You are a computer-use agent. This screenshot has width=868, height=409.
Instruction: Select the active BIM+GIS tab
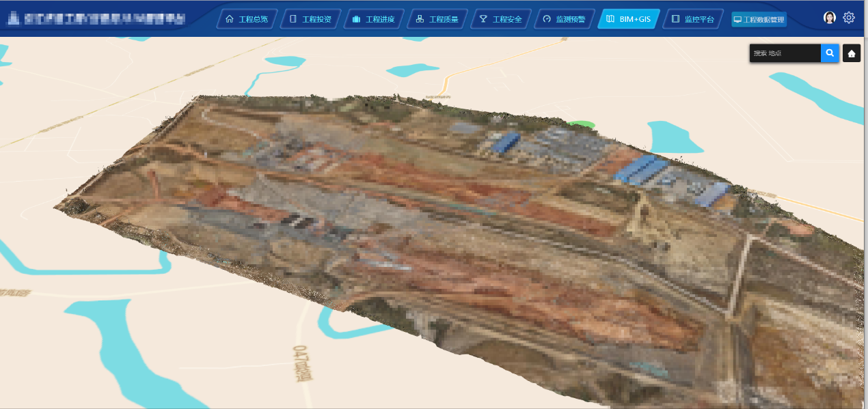[627, 19]
